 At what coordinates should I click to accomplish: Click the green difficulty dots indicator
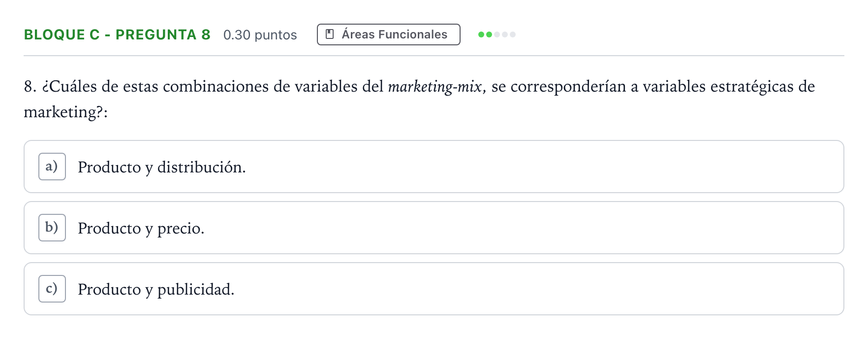coord(497,34)
